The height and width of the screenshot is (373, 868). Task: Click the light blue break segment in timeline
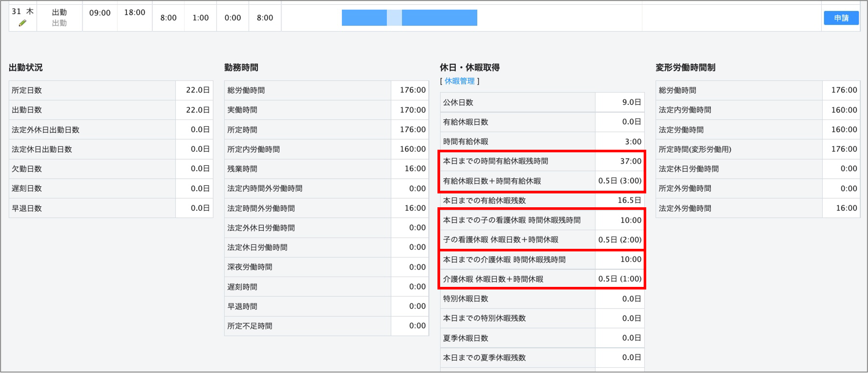click(x=394, y=18)
